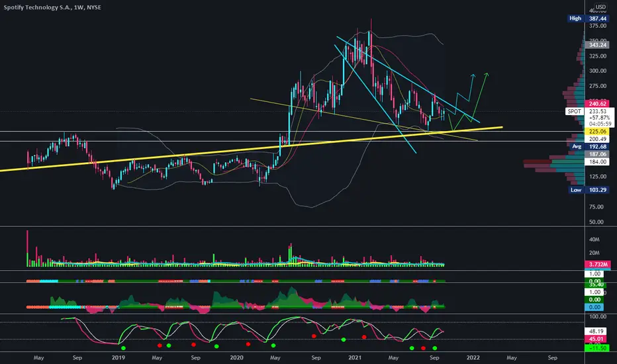Click the High 387.44 price label
Image resolution: width=617 pixels, height=364 pixels.
pos(588,19)
